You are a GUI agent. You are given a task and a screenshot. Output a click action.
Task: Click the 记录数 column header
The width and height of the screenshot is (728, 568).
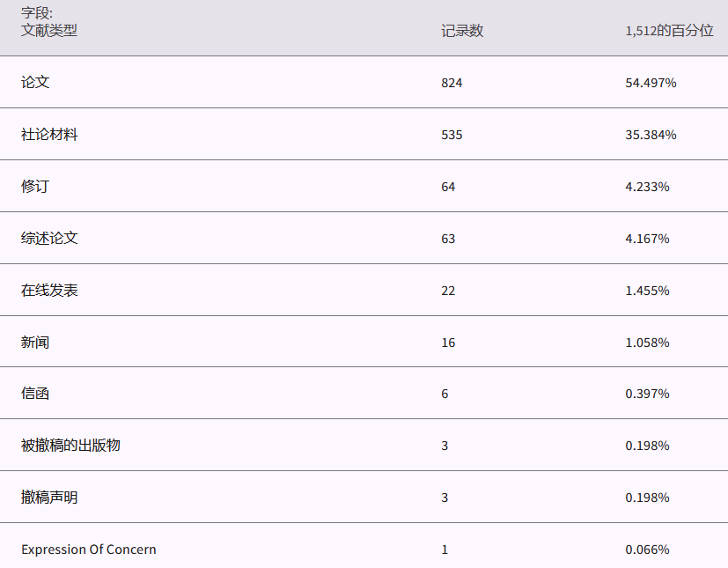coord(462,31)
